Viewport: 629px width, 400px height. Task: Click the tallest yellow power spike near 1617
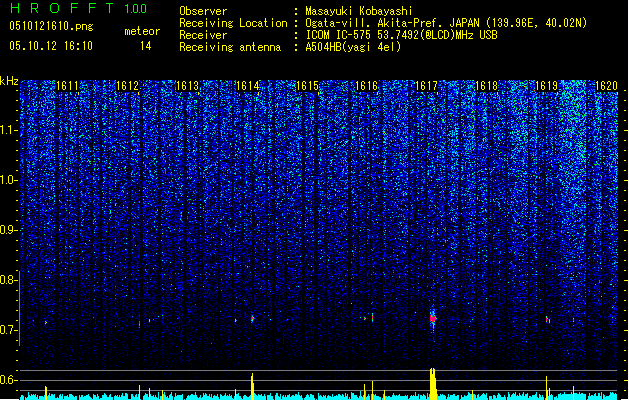[433, 384]
